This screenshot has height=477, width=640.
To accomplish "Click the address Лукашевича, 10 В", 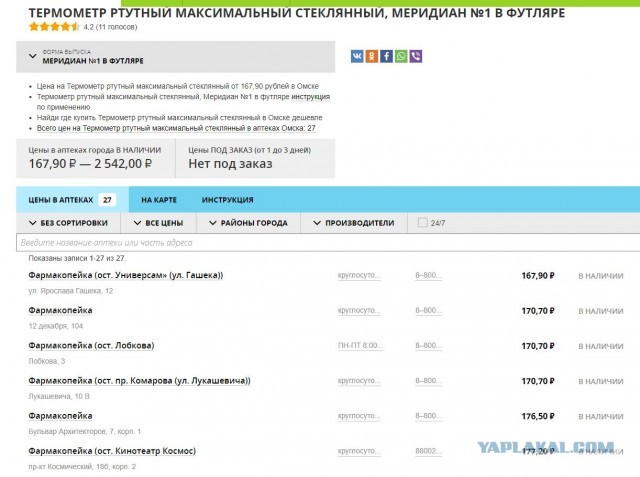I will (x=59, y=396).
